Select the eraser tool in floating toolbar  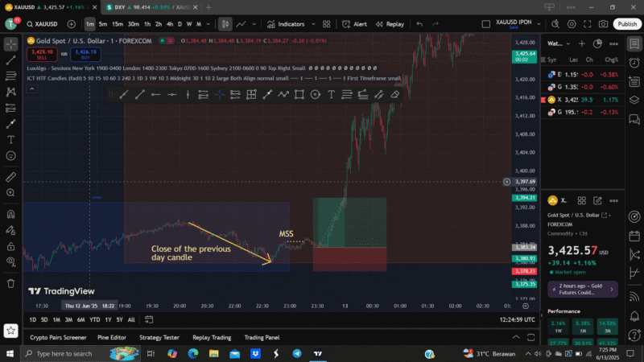pos(394,95)
